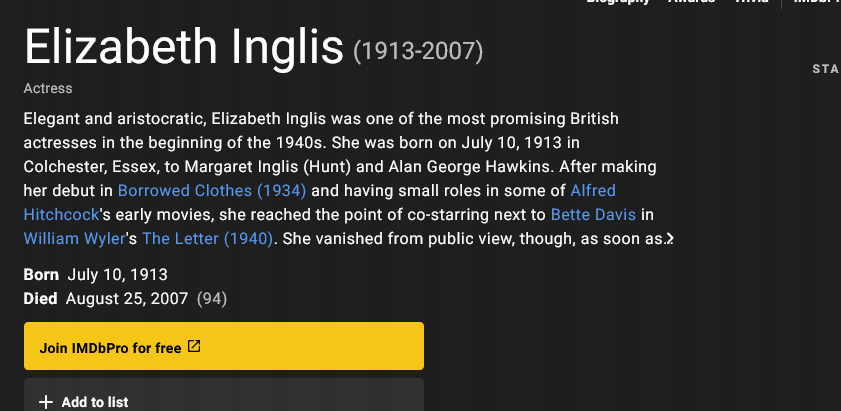The width and height of the screenshot is (841, 411).
Task: Go to the Trivia tab
Action: 751,2
